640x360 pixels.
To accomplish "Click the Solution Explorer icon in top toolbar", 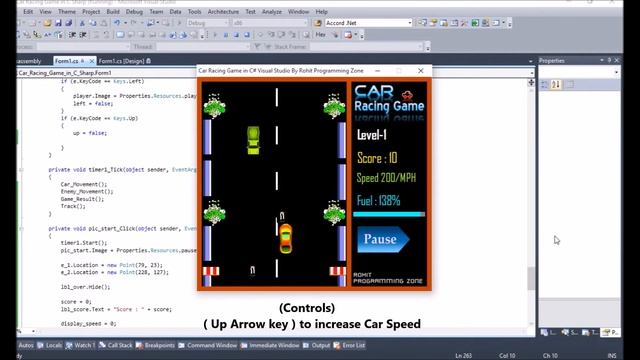I will [422, 23].
